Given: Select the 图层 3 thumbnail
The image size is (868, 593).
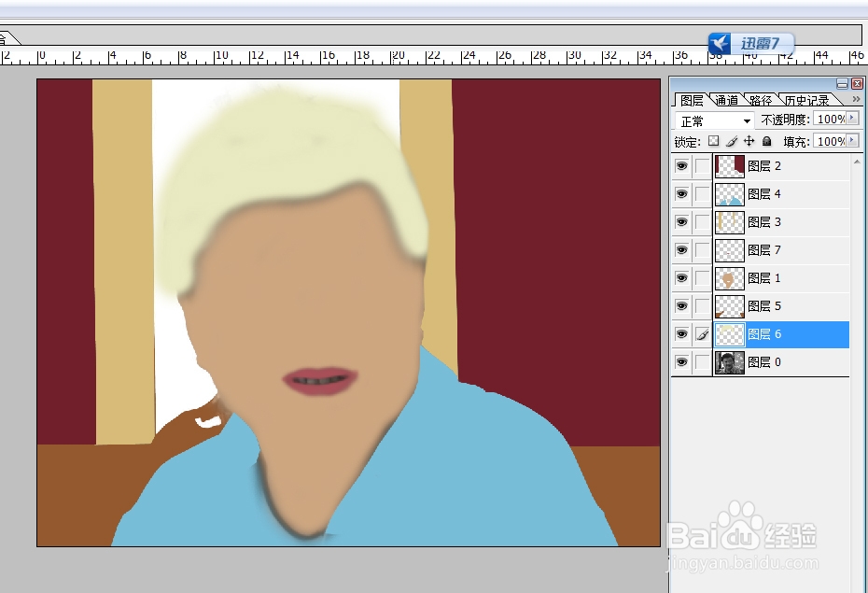Looking at the screenshot, I should (x=730, y=222).
